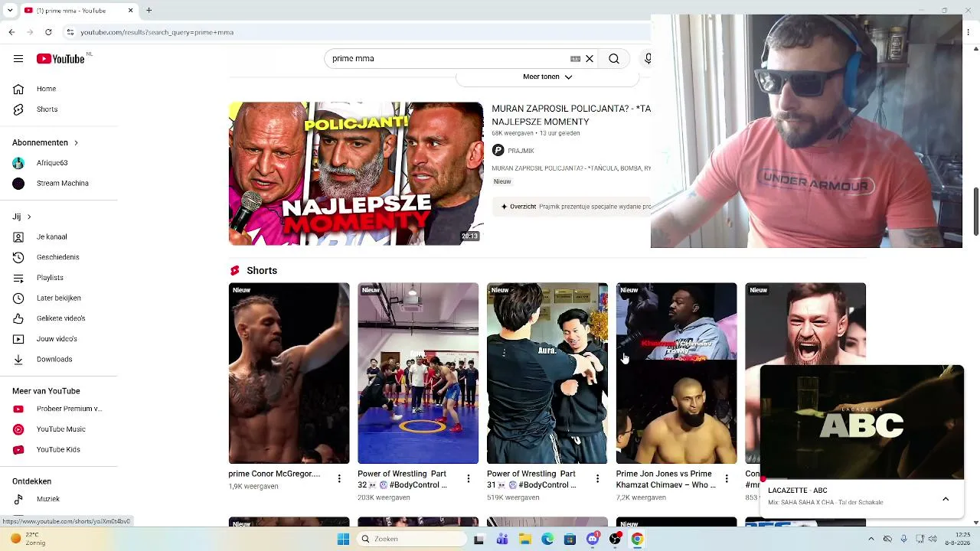The height and width of the screenshot is (551, 980).
Task: Seek on the miniplayer red progress bar
Action: 862,479
